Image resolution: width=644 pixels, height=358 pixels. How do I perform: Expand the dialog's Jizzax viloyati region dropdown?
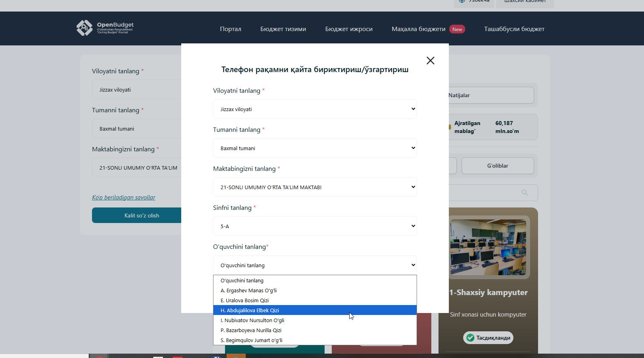(x=315, y=109)
